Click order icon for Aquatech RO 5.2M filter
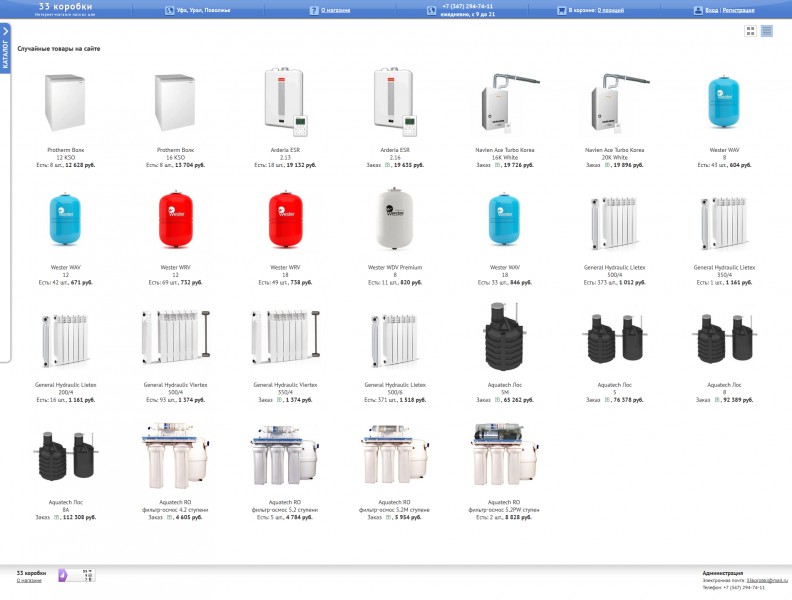The height and width of the screenshot is (600, 792). pos(388,518)
